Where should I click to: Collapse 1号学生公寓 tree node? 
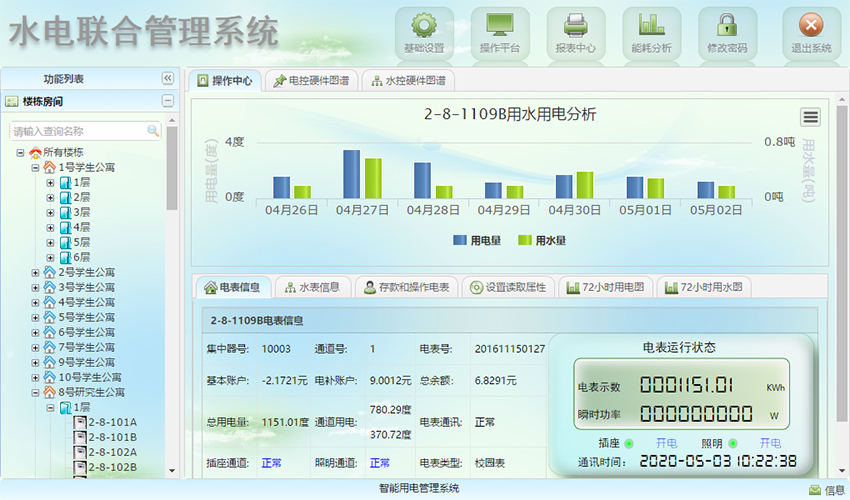tap(35, 168)
